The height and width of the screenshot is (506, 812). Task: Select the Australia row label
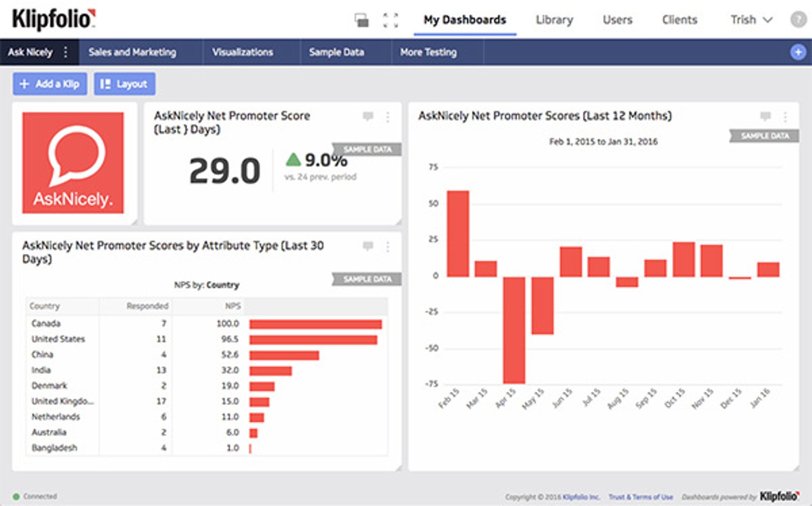coord(49,432)
